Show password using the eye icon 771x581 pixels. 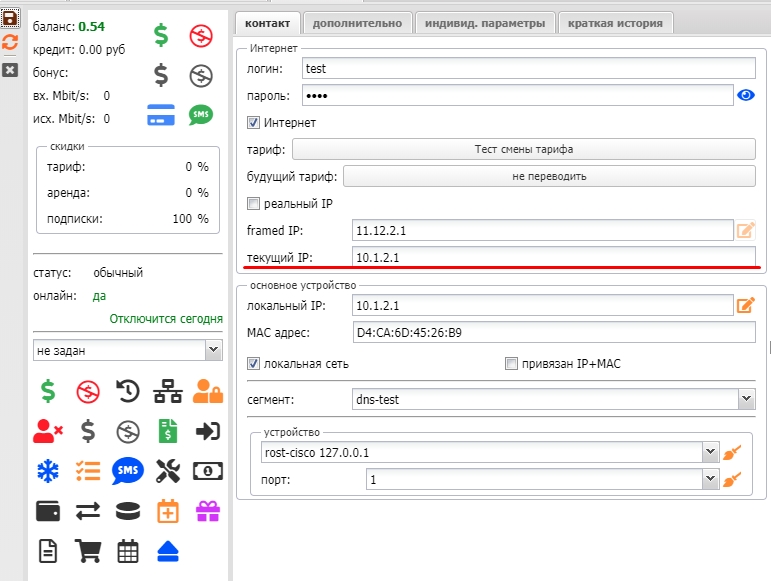point(745,96)
